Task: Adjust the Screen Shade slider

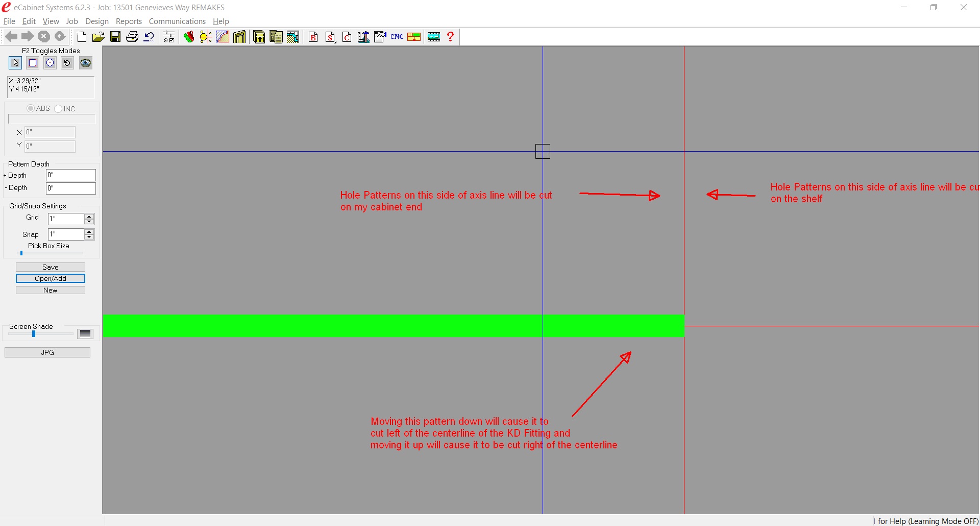Action: (x=34, y=334)
